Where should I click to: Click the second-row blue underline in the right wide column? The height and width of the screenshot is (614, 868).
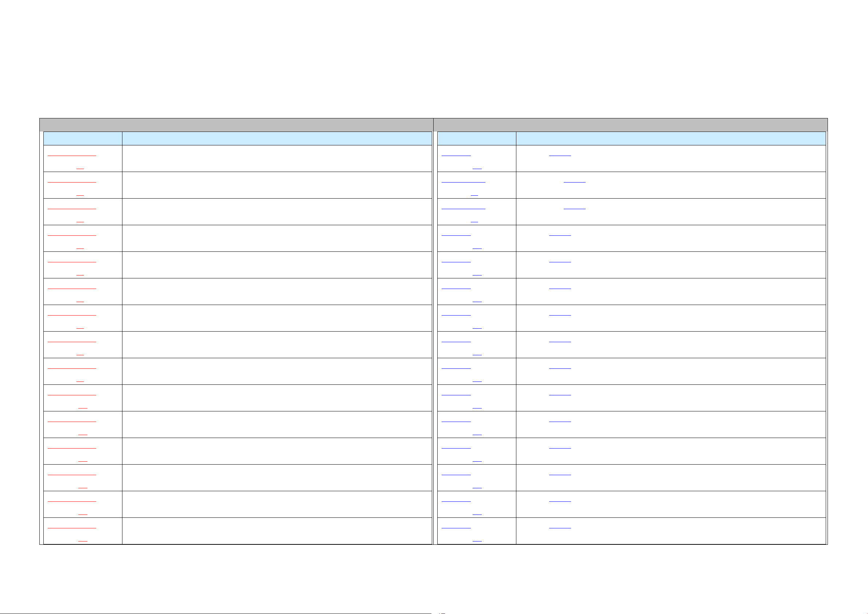pos(574,182)
